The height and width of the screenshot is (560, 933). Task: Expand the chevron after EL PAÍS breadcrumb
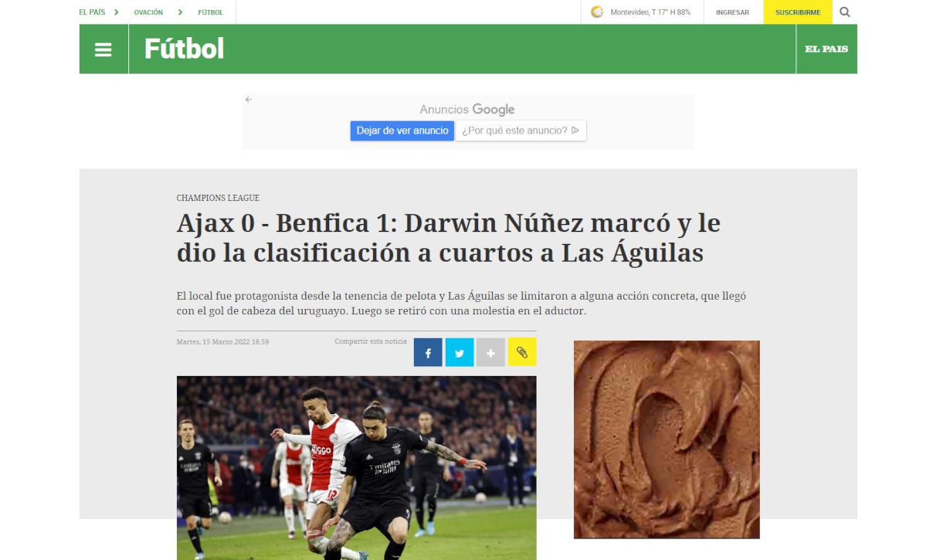coord(117,12)
